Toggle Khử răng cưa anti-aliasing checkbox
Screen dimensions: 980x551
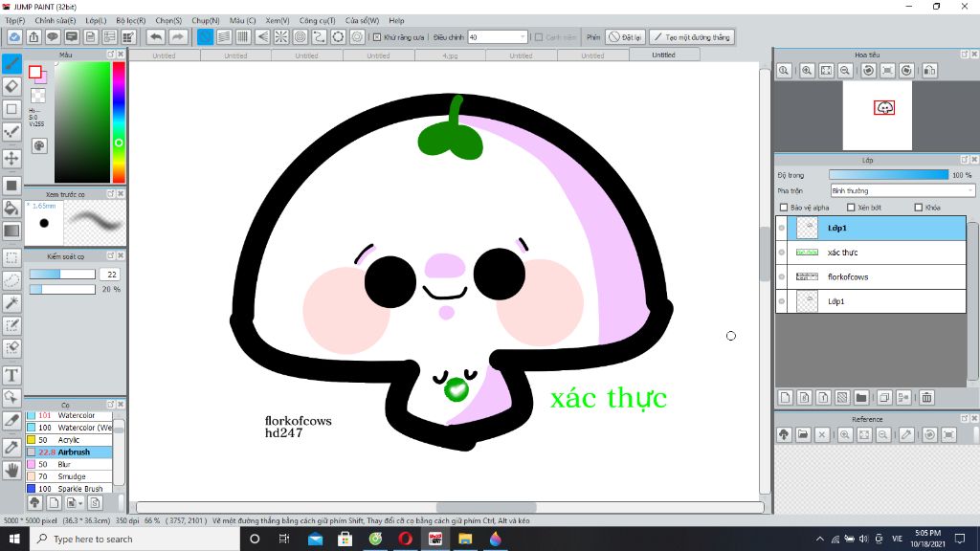pyautogui.click(x=377, y=37)
